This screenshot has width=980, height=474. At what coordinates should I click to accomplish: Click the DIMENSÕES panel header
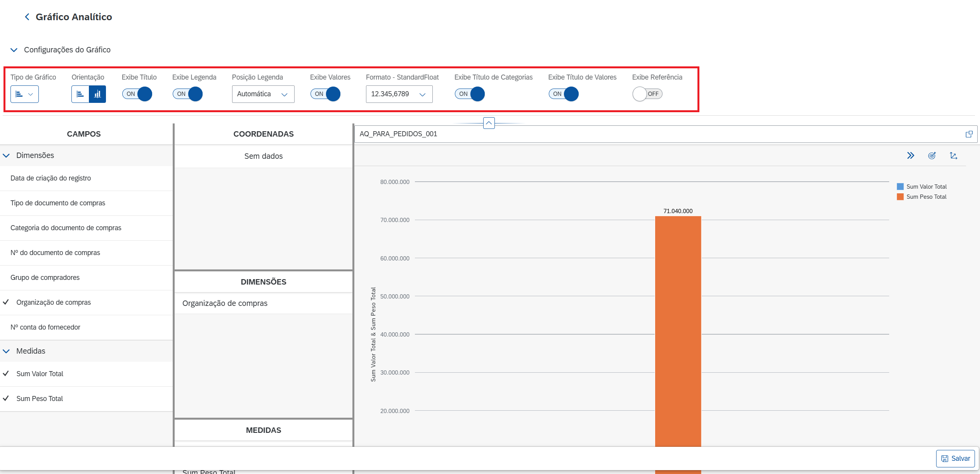[x=264, y=282]
